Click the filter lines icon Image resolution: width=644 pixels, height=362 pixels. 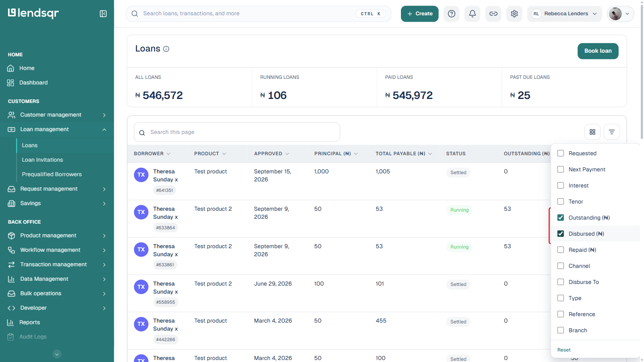612,132
